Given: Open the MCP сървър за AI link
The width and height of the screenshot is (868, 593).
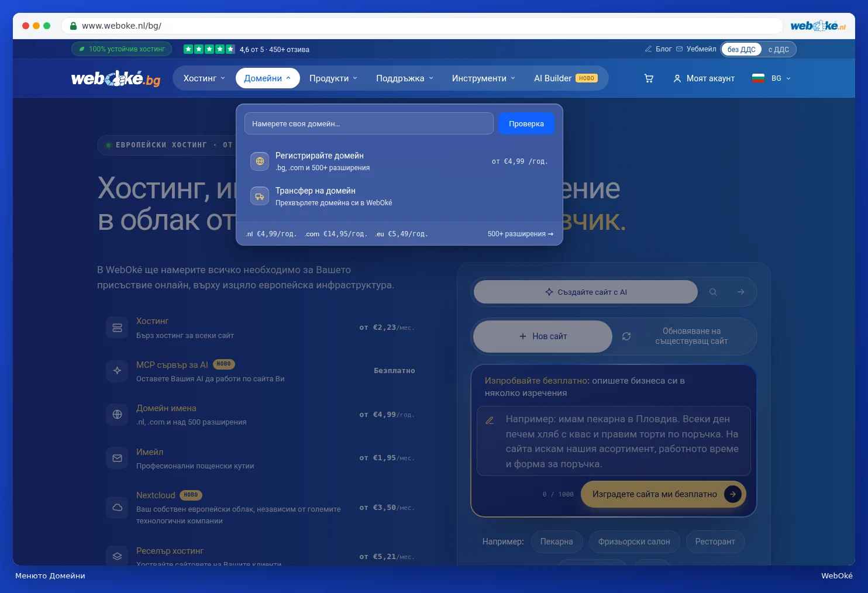Looking at the screenshot, I should (x=172, y=365).
